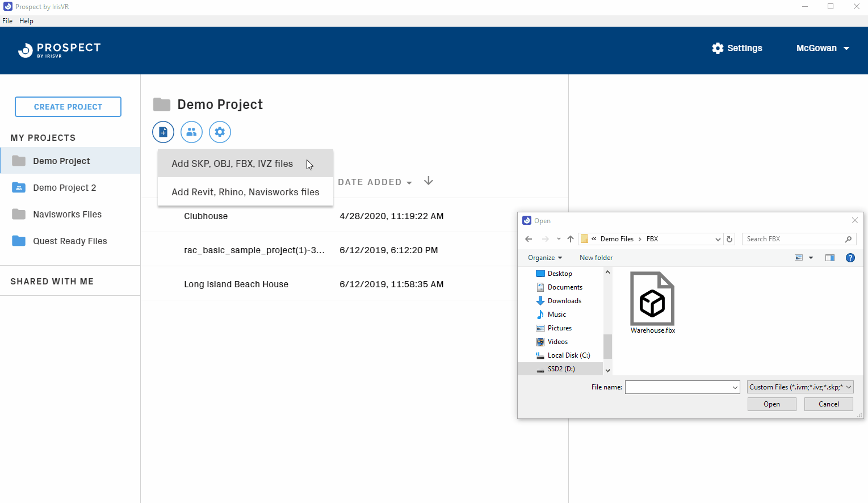Change the view icon in Open dialog

point(799,258)
